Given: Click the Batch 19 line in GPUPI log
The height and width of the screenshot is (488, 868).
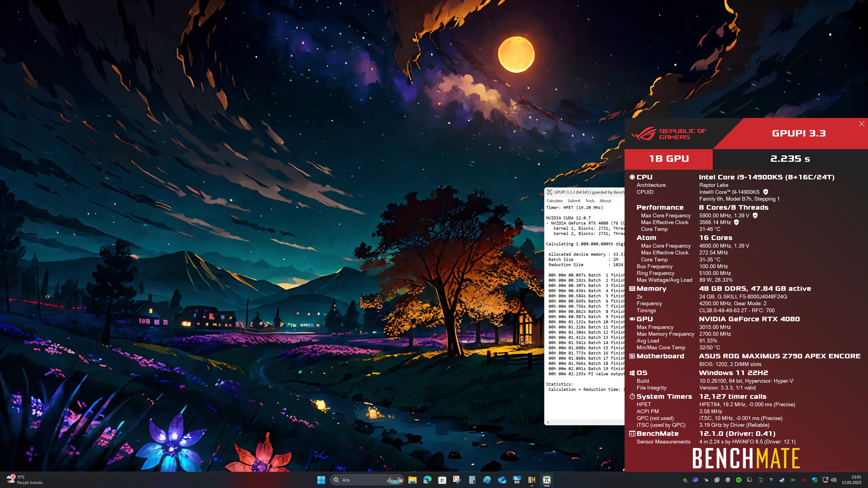Looking at the screenshot, I should point(586,369).
